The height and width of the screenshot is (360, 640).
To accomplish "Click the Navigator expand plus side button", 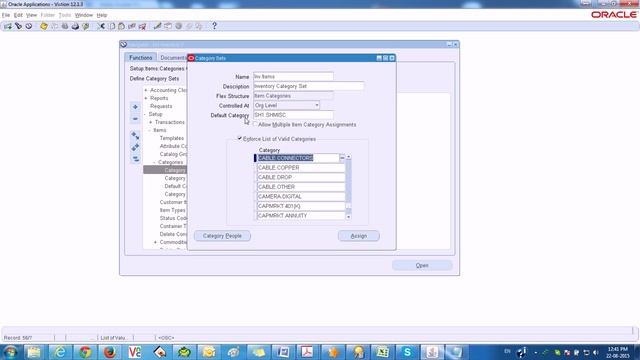I will point(135,107).
